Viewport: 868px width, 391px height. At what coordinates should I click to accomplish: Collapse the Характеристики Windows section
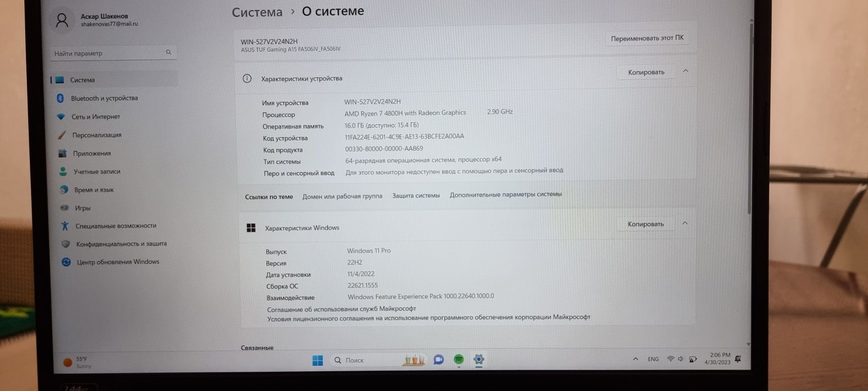pos(685,223)
